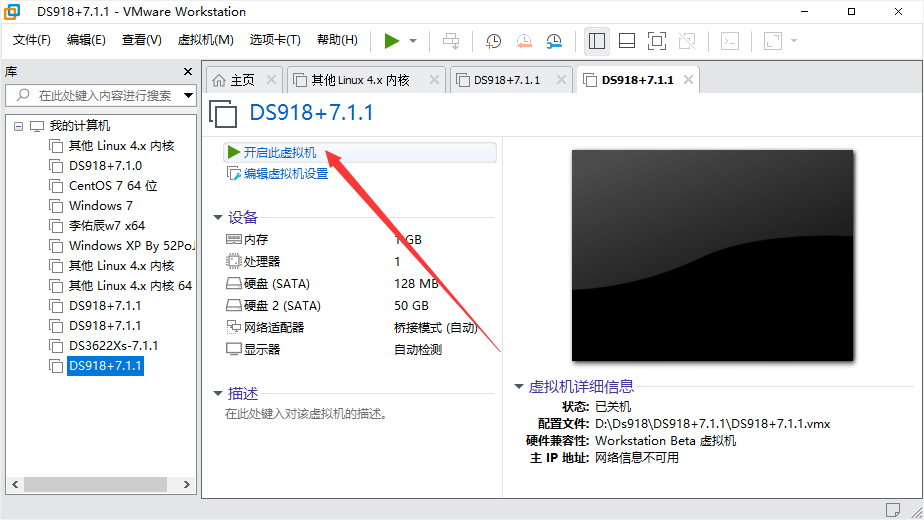Open the snapshot manager (wrench clock icon)
This screenshot has width=924, height=520.
pos(554,40)
